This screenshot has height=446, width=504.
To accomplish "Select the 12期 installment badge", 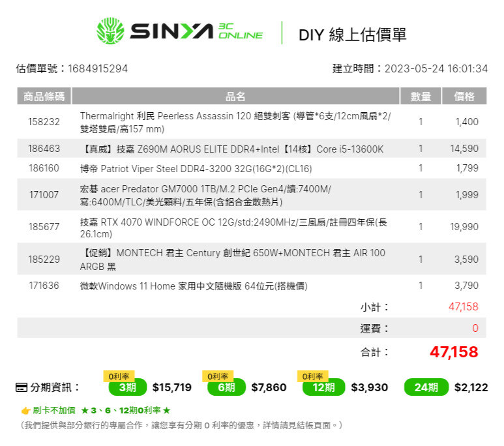I will [323, 387].
